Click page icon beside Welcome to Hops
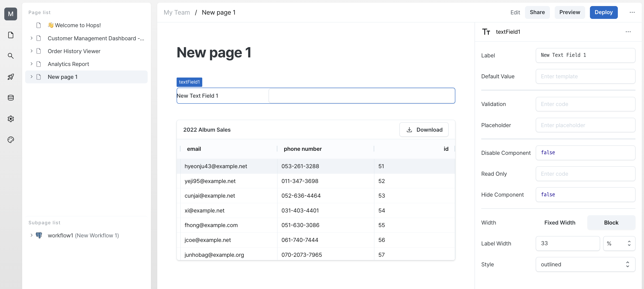This screenshot has width=644, height=289. click(38, 25)
